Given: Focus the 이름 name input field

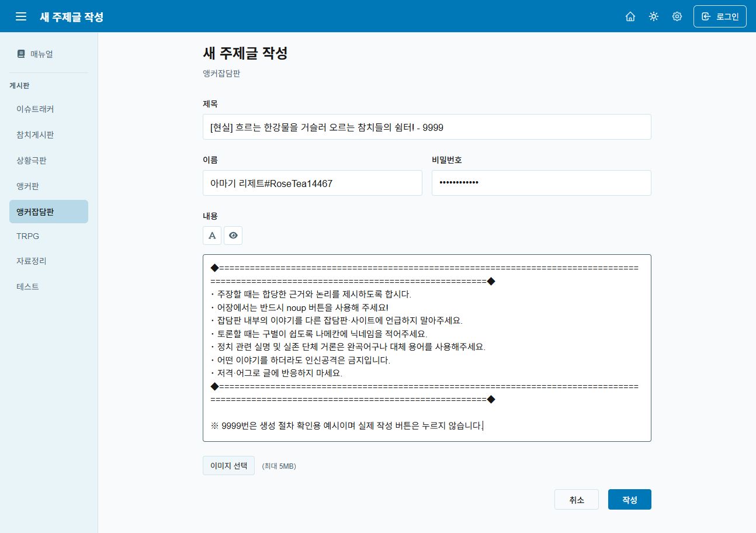Looking at the screenshot, I should click(x=313, y=183).
